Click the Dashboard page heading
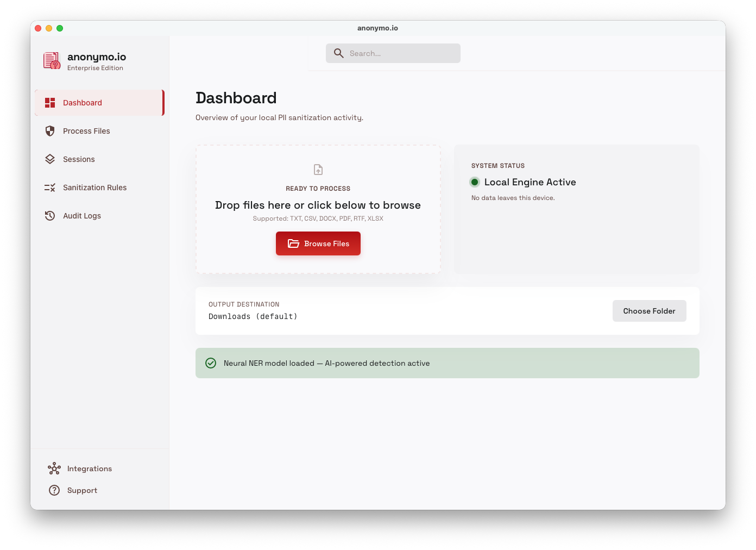756x550 pixels. [236, 98]
